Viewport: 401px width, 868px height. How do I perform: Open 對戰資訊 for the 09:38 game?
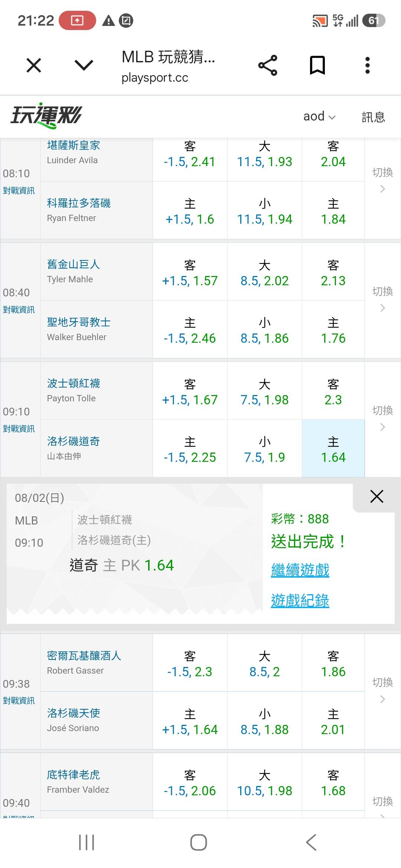(19, 700)
